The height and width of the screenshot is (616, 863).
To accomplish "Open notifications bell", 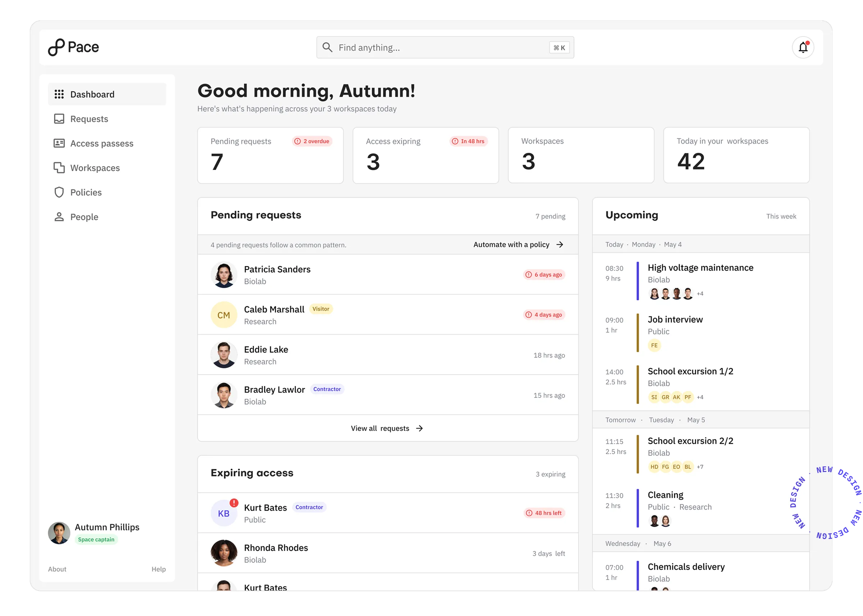I will (x=803, y=47).
